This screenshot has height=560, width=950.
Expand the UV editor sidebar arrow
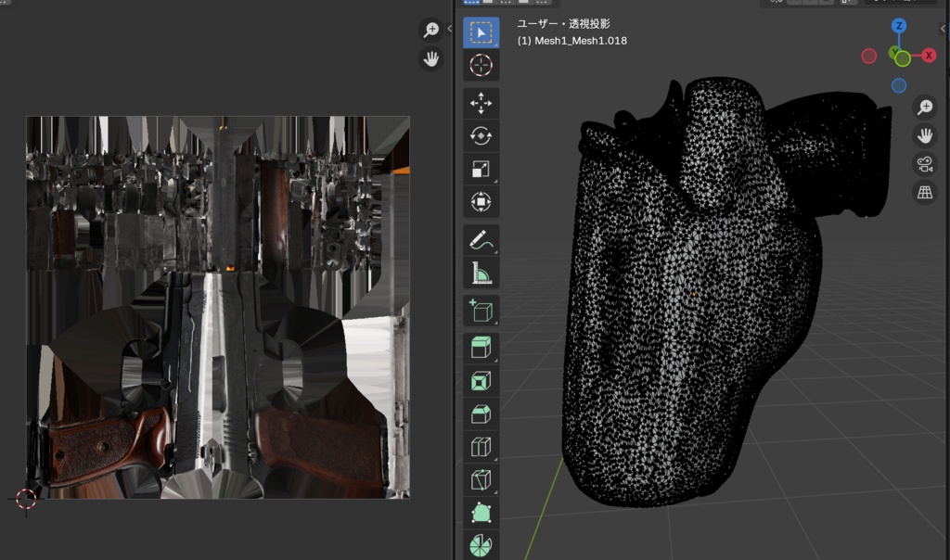click(449, 29)
